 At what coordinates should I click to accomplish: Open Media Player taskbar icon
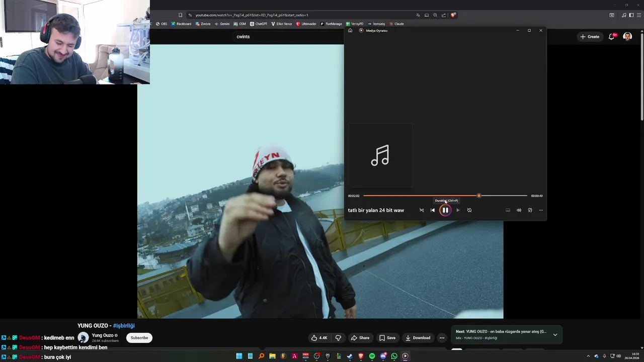(x=405, y=356)
